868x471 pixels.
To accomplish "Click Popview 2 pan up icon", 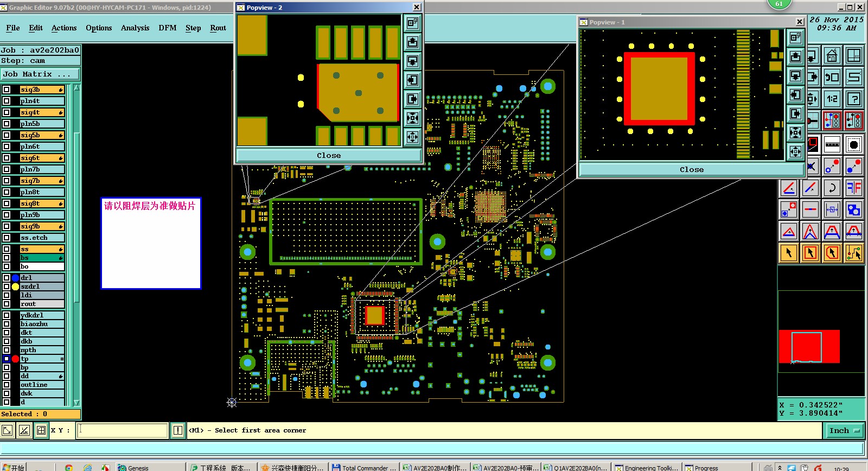I will coord(413,42).
